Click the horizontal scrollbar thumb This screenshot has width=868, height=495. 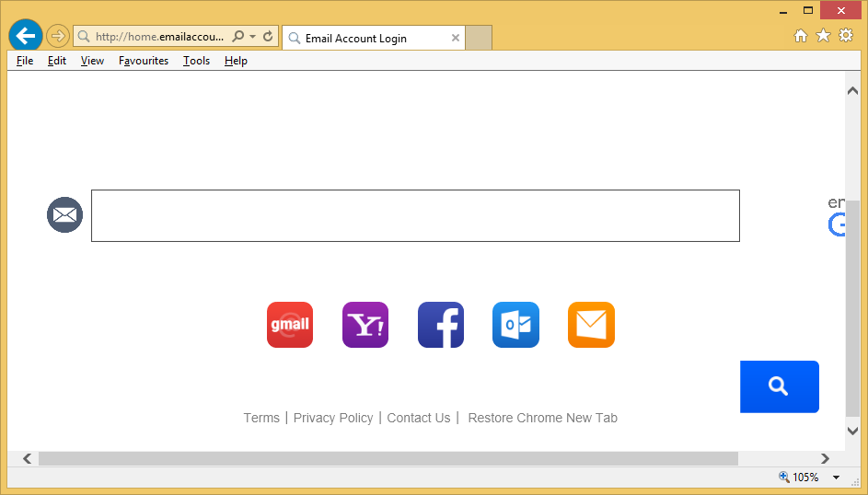coord(388,458)
